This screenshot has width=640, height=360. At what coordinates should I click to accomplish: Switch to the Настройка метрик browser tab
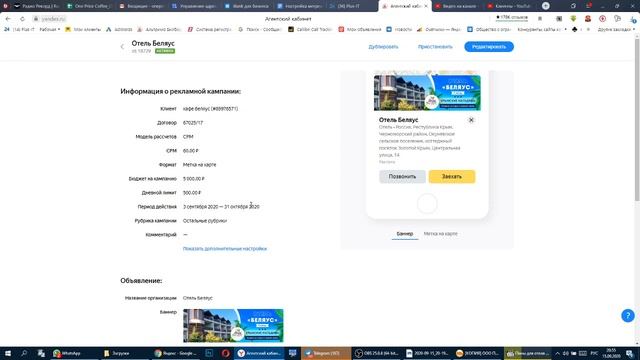coord(300,6)
